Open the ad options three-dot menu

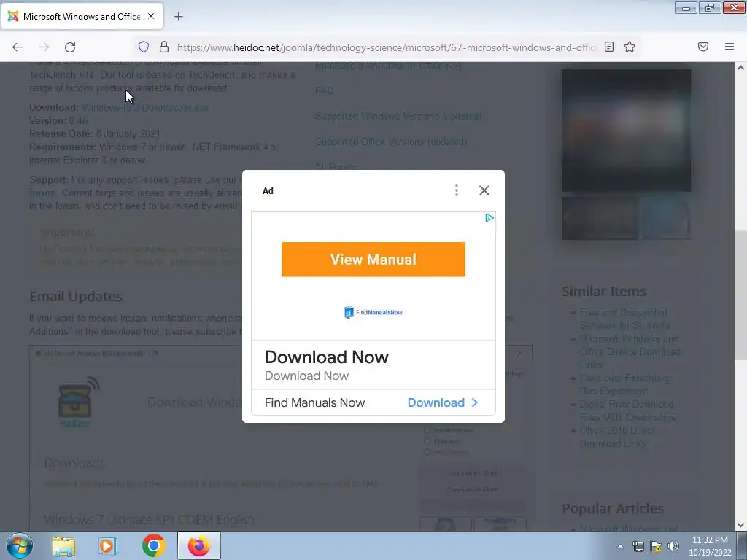(457, 190)
